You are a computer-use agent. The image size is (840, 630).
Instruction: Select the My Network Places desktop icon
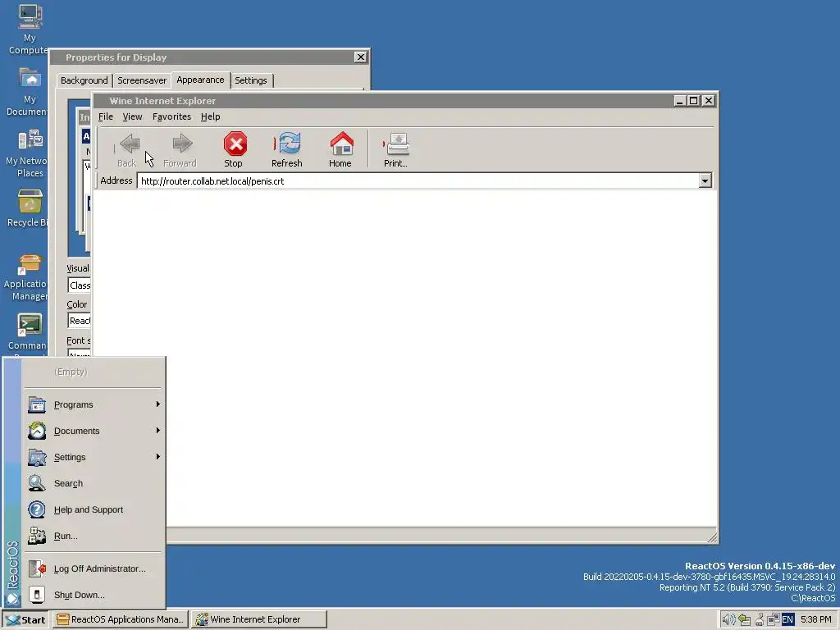click(x=27, y=153)
